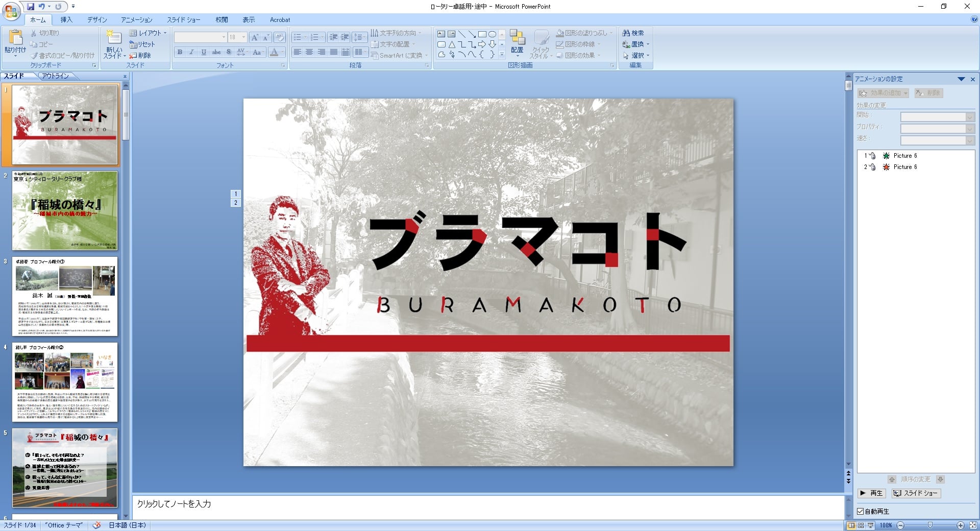Switch to Slide Sorter view
Screen dimensions: 980x531
[861, 525]
